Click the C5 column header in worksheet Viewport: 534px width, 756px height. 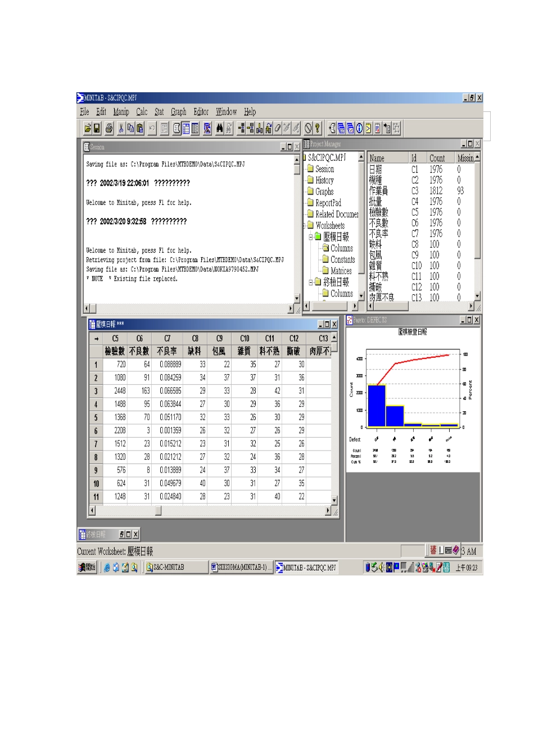tap(115, 339)
